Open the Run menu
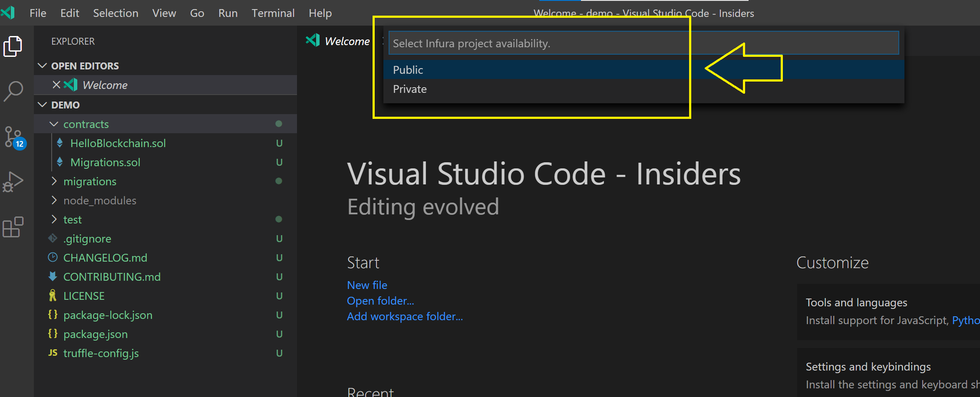The width and height of the screenshot is (980, 397). [x=228, y=13]
